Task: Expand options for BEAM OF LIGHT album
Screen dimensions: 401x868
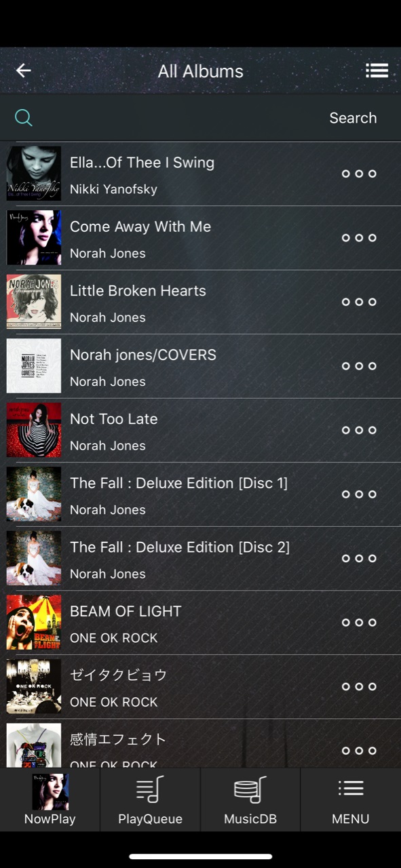Action: (x=359, y=623)
